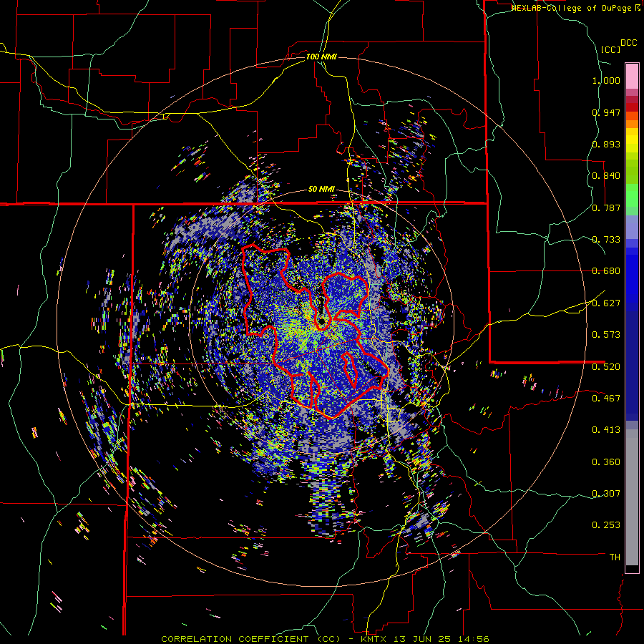This screenshot has width=644, height=644.
Task: Click the KMTX radar site identifier
Action: tap(374, 639)
